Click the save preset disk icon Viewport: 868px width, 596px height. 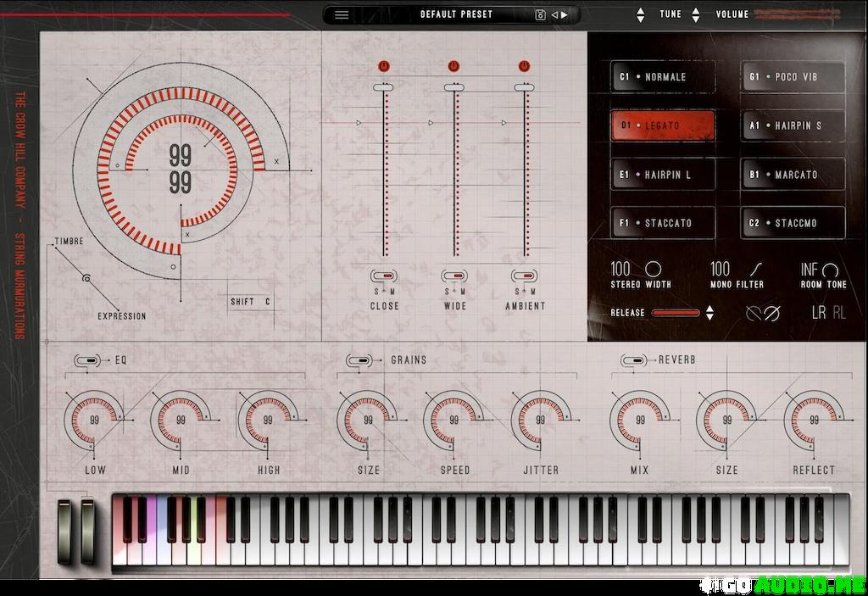(540, 14)
